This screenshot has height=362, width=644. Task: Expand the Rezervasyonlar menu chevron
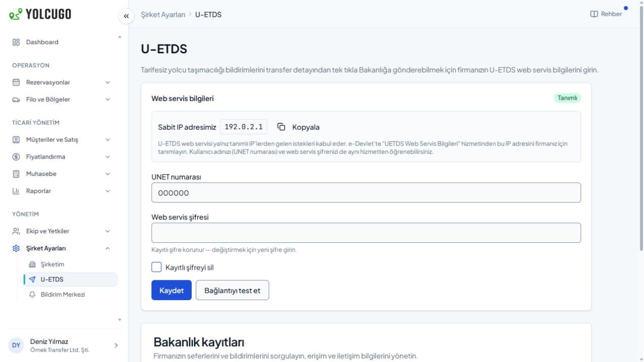[x=108, y=82]
